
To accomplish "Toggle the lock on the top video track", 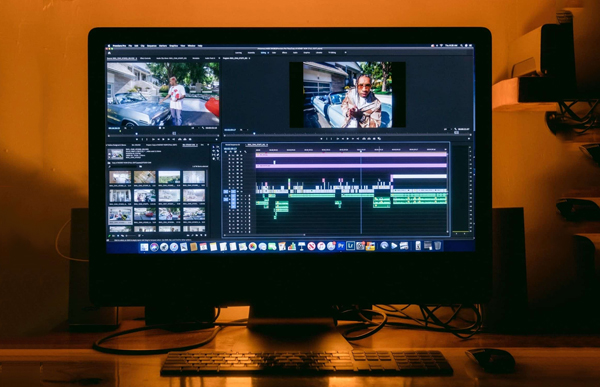I will coord(229,155).
